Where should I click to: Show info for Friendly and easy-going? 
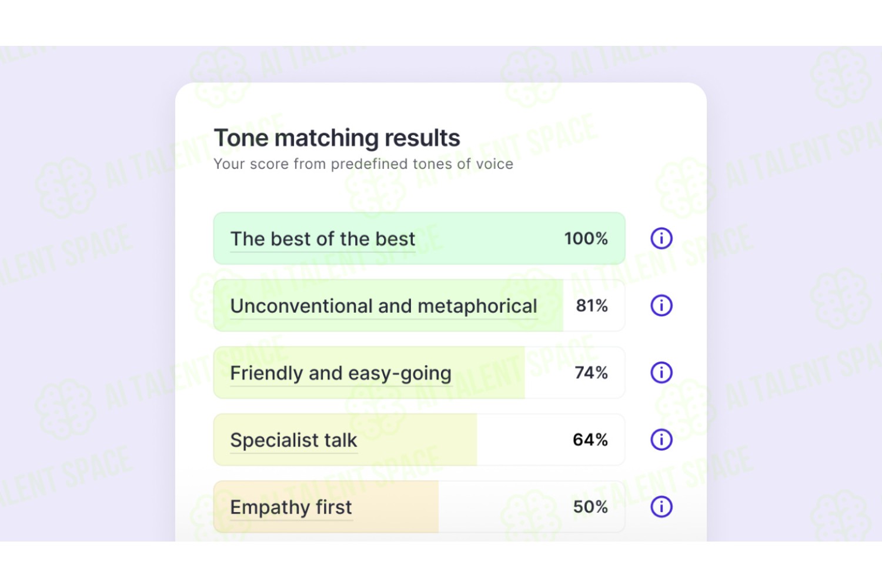[661, 372]
